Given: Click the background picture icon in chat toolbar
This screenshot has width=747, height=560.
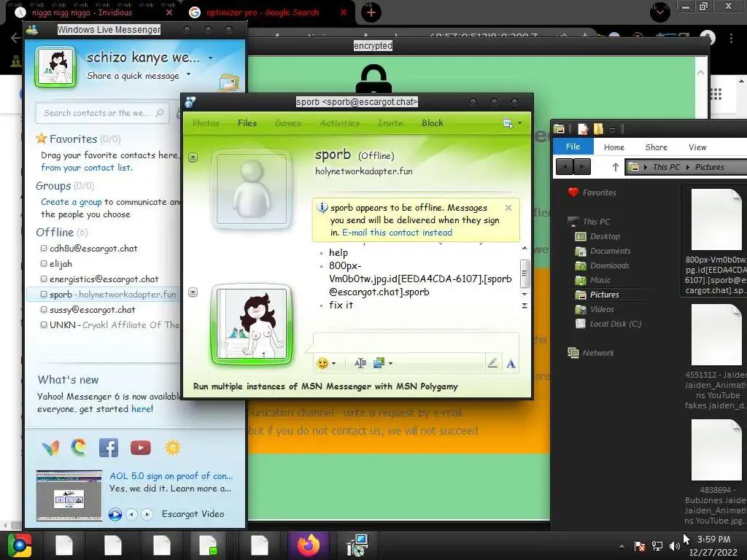Looking at the screenshot, I should point(379,363).
